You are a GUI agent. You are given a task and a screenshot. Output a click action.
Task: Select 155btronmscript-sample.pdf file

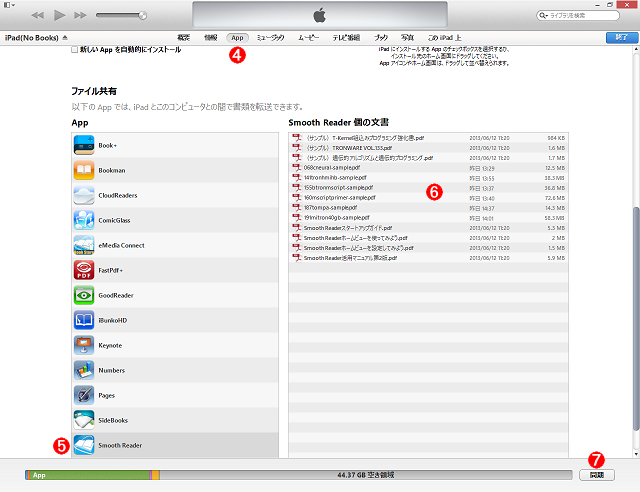428,187
